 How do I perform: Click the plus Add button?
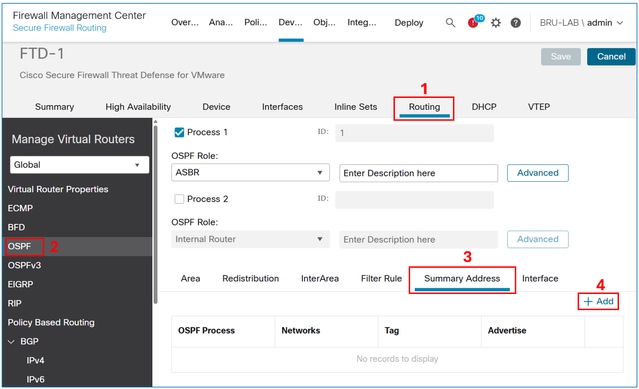(598, 301)
